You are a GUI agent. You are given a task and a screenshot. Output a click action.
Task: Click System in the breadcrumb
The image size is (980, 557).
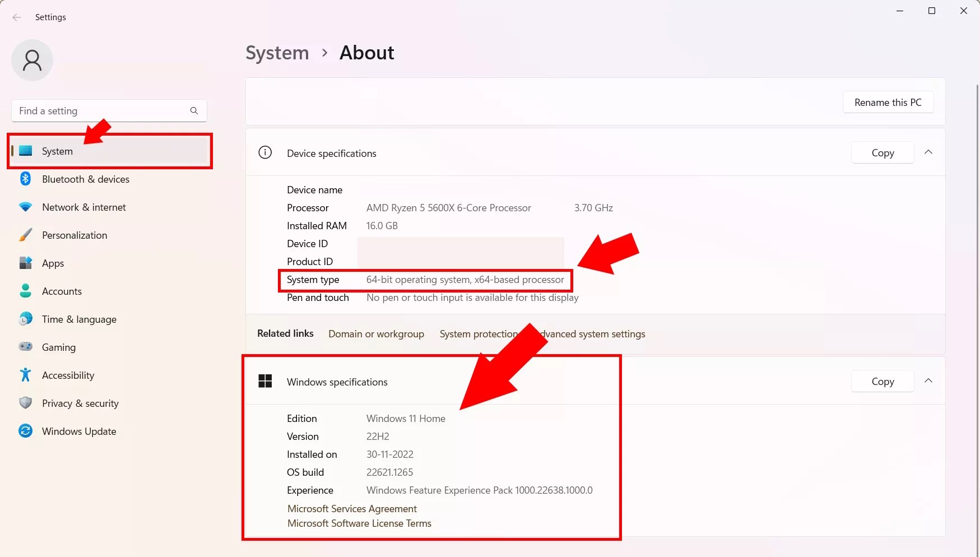pos(277,53)
